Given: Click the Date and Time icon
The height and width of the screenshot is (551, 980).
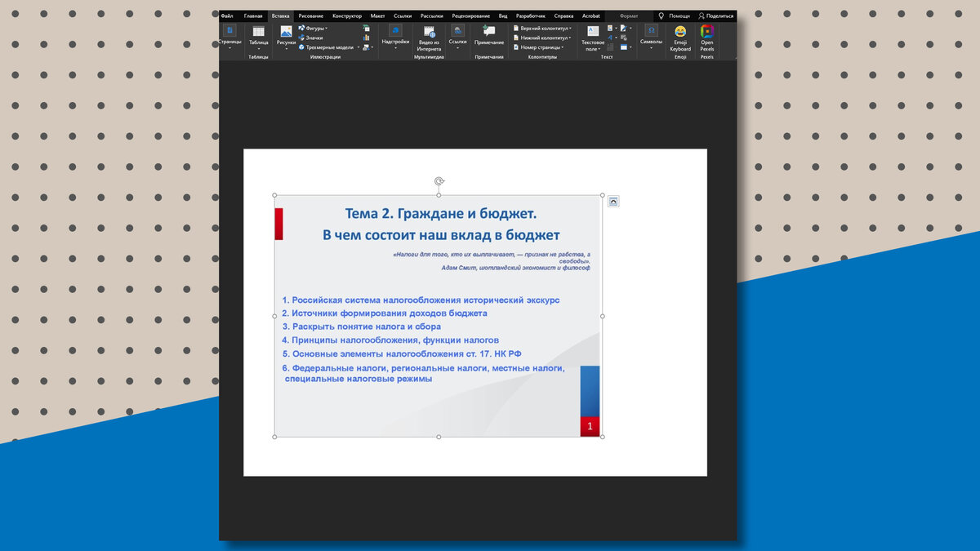Looking at the screenshot, I should pyautogui.click(x=624, y=38).
